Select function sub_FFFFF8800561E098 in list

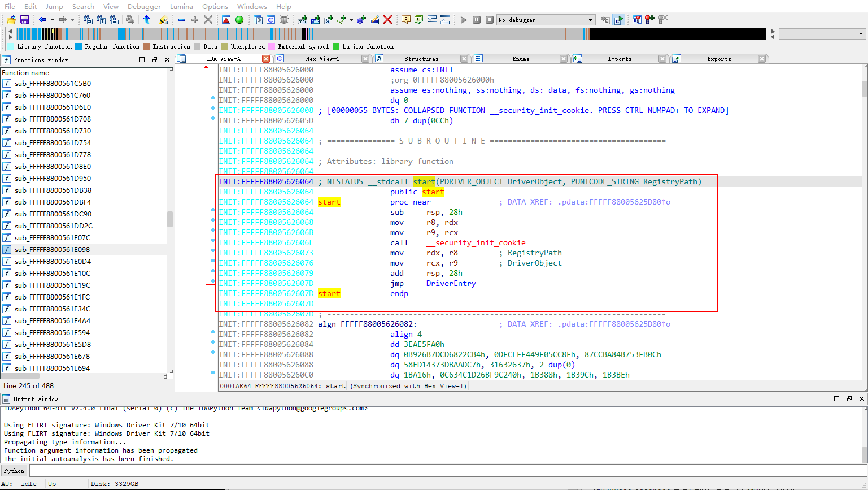(84, 249)
